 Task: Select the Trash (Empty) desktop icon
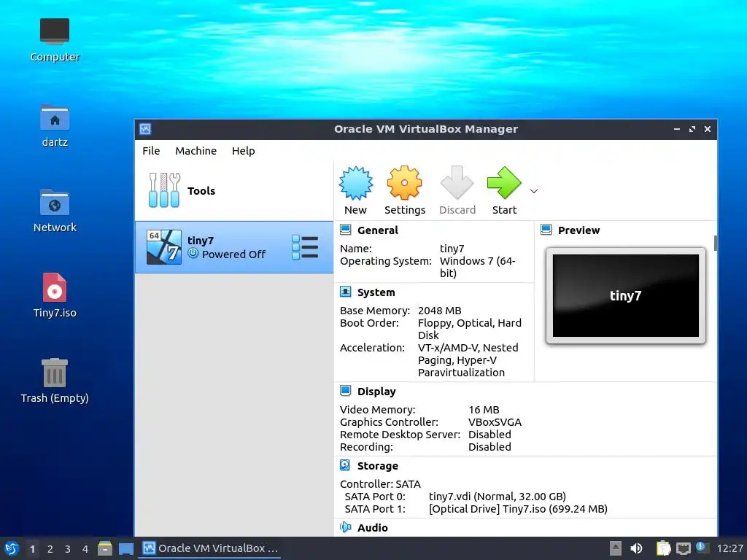click(55, 381)
